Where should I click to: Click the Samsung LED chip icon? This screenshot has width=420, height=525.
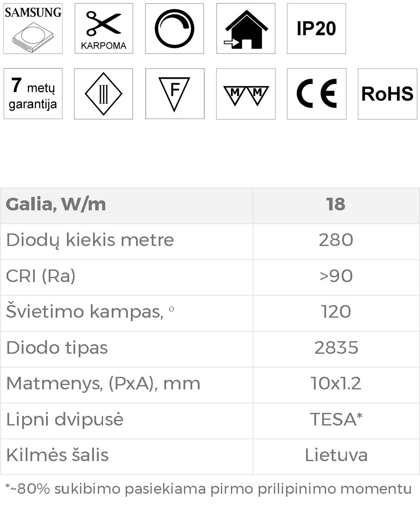[33, 29]
